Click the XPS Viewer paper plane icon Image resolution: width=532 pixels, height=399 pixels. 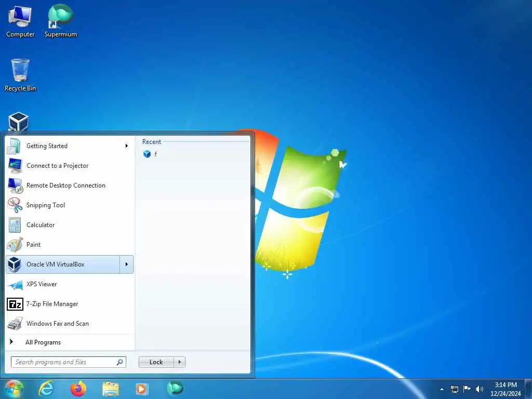tap(15, 284)
